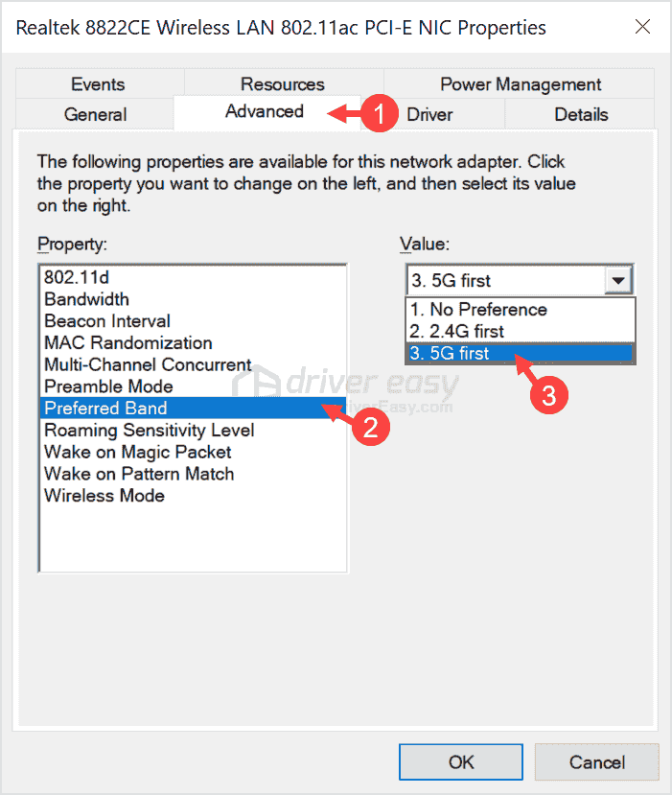The image size is (672, 795).
Task: Select the Wireless Mode property
Action: pyautogui.click(x=104, y=496)
